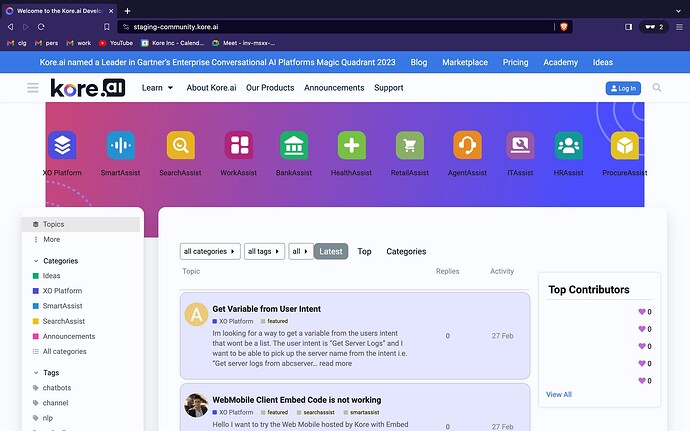Open the SearchAssist product icon
The image size is (690, 431).
[x=180, y=145]
